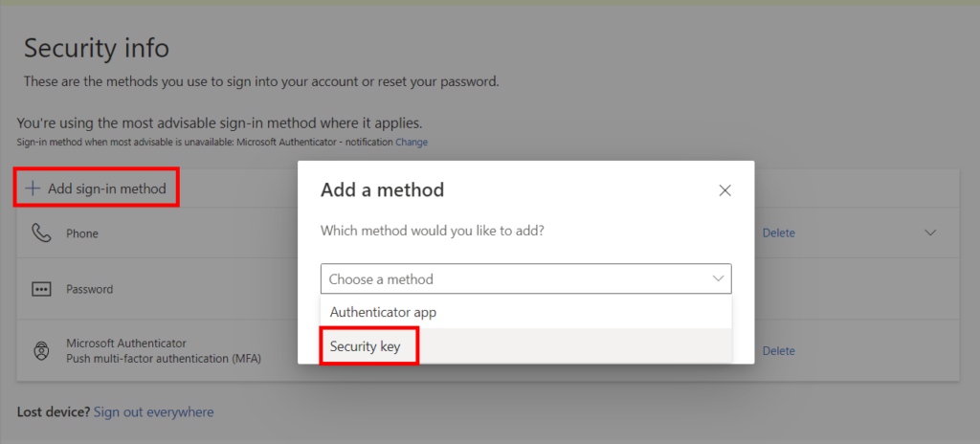Click the Add a method dialog title

click(x=383, y=189)
